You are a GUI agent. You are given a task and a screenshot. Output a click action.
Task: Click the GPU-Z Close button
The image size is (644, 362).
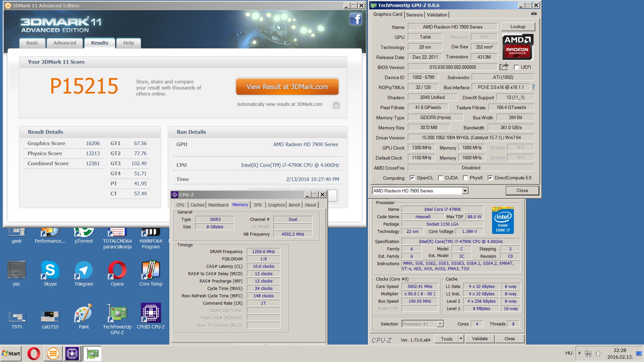pos(522,190)
